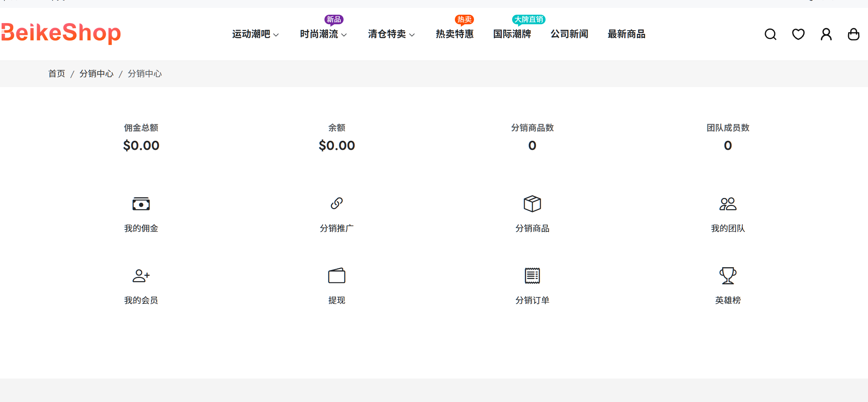This screenshot has height=402, width=868.
Task: Click the 大牌直销 badge above 国际潮牌
Action: coord(529,19)
